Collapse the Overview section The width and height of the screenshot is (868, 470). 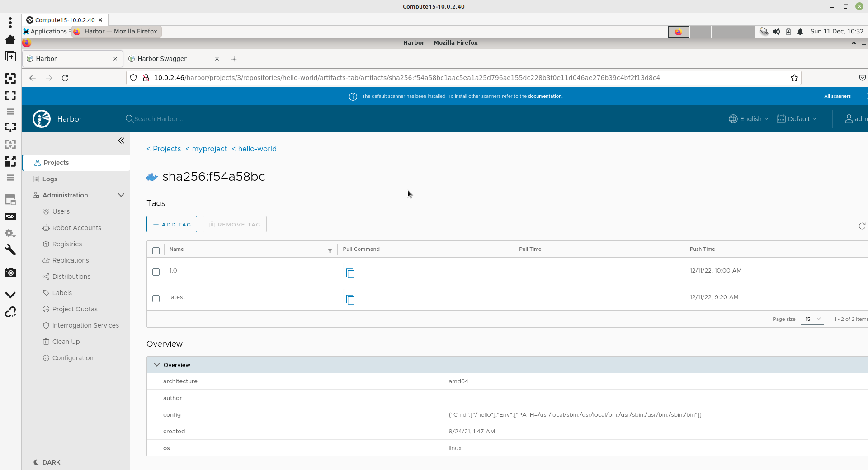click(x=157, y=365)
